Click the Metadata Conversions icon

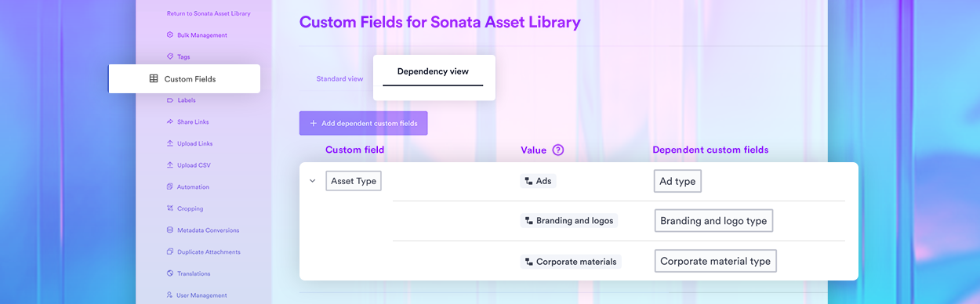coord(170,230)
